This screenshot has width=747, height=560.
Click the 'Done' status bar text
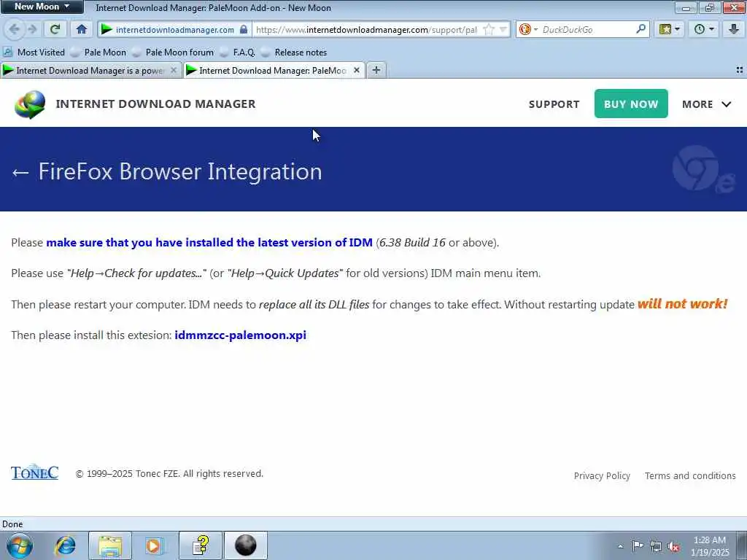pyautogui.click(x=12, y=524)
